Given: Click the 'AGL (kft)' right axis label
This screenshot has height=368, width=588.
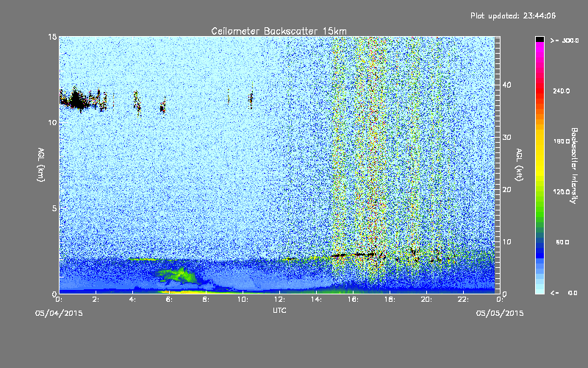Looking at the screenshot, I should pyautogui.click(x=520, y=165).
